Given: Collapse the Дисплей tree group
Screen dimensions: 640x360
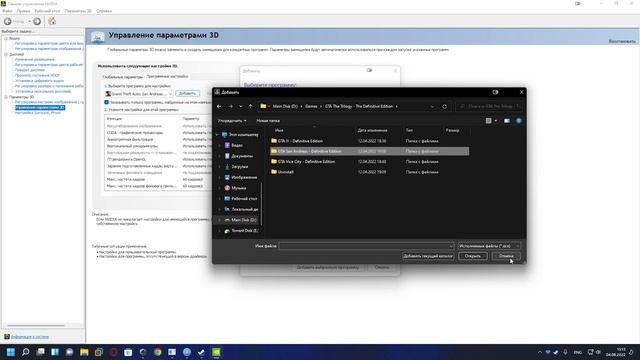Looking at the screenshot, I should 6,54.
